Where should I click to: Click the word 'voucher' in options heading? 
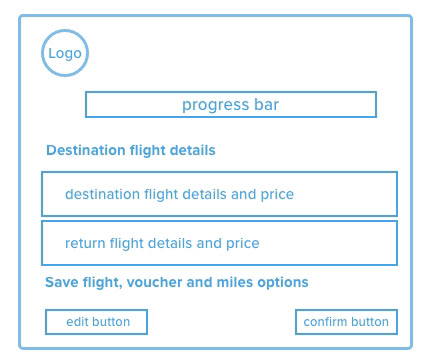(154, 282)
